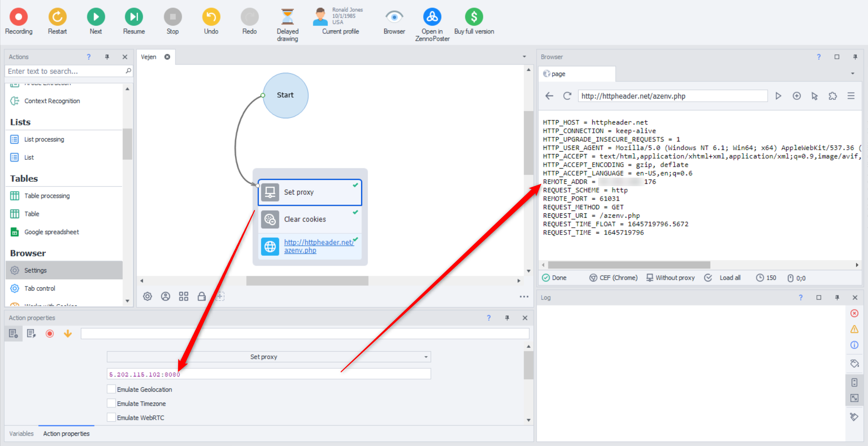
Task: Select the Start node
Action: pyautogui.click(x=286, y=95)
